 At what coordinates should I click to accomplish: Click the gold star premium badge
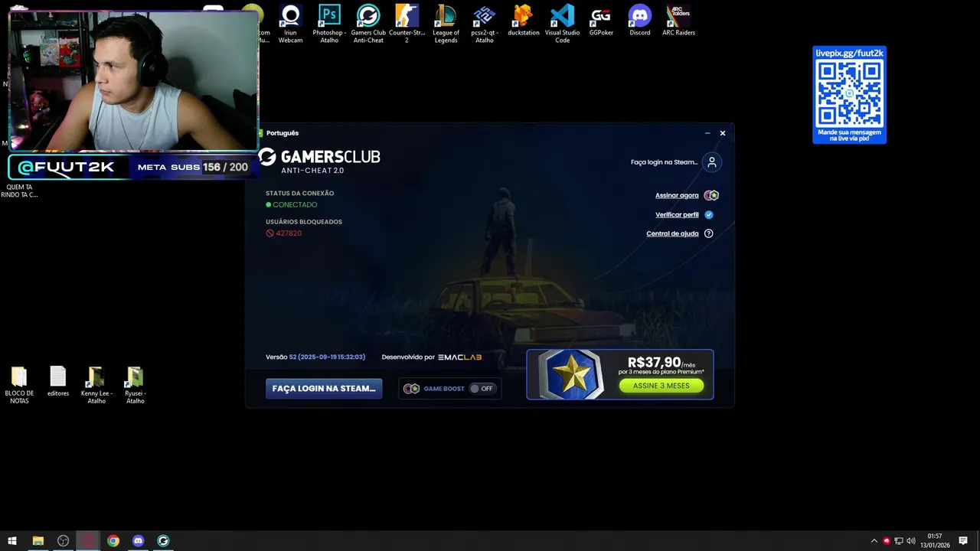pos(571,374)
